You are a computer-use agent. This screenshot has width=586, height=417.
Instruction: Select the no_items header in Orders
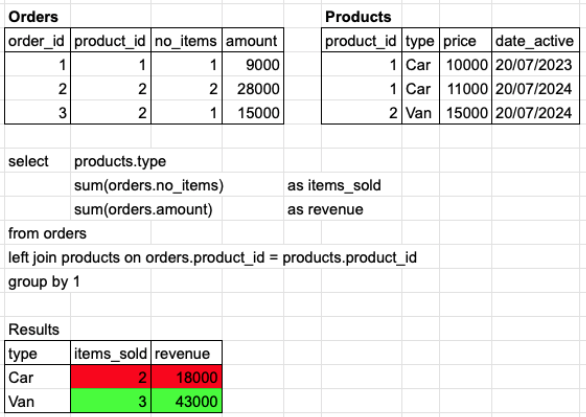click(x=186, y=40)
